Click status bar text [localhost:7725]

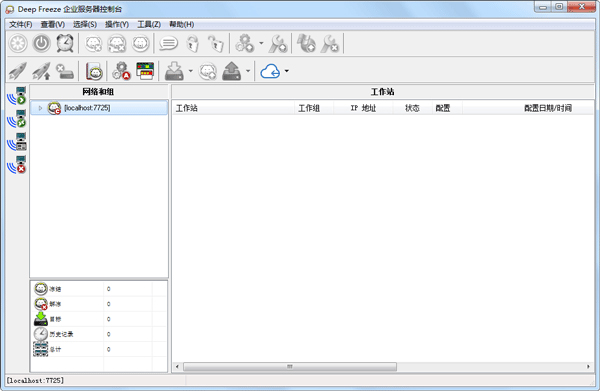pyautogui.click(x=35, y=380)
